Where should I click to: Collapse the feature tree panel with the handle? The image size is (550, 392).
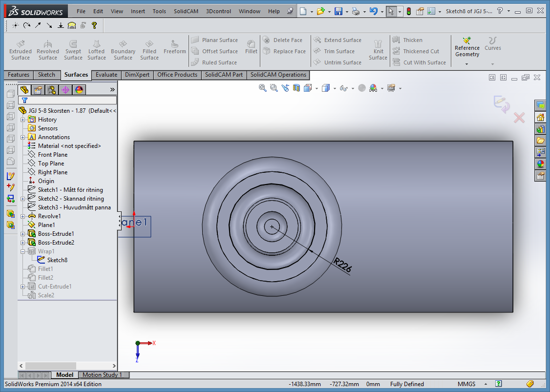pyautogui.click(x=119, y=221)
